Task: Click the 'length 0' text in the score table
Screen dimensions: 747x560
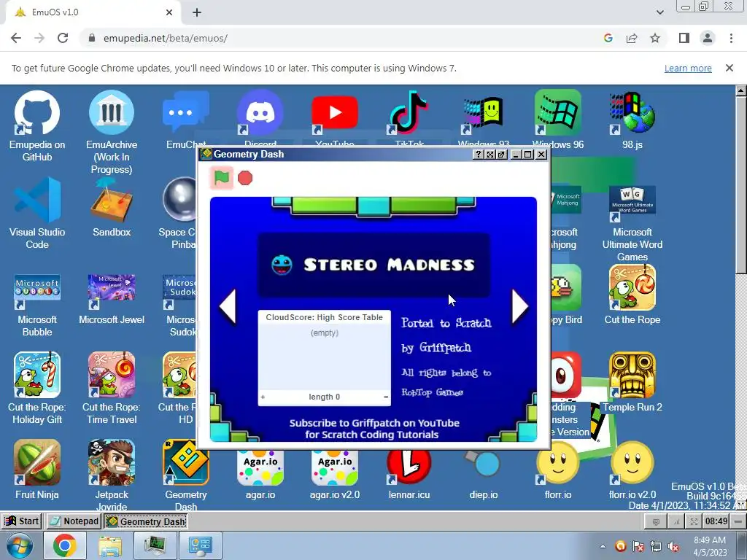Action: [325, 397]
